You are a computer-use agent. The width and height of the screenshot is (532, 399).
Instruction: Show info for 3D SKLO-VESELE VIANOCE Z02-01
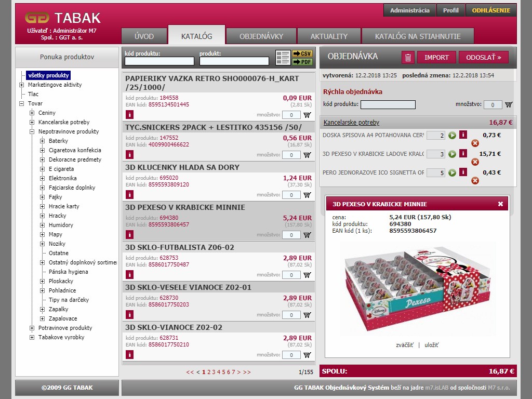(x=129, y=315)
